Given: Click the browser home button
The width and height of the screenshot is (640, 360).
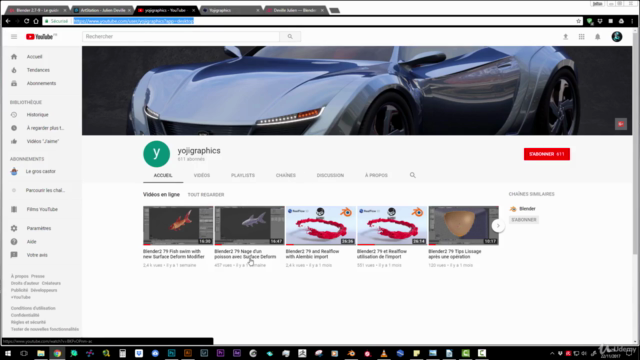Looking at the screenshot, I should click(36, 21).
